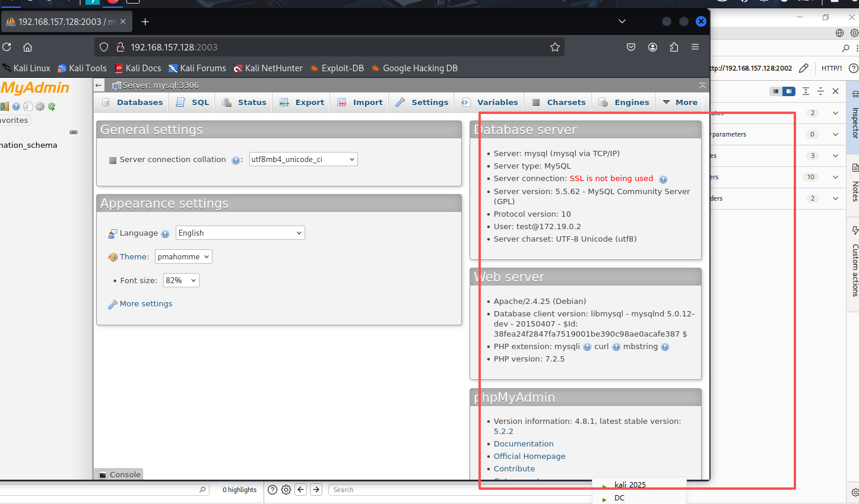Open the Server connection collation dropdown
859x504 pixels.
(303, 159)
